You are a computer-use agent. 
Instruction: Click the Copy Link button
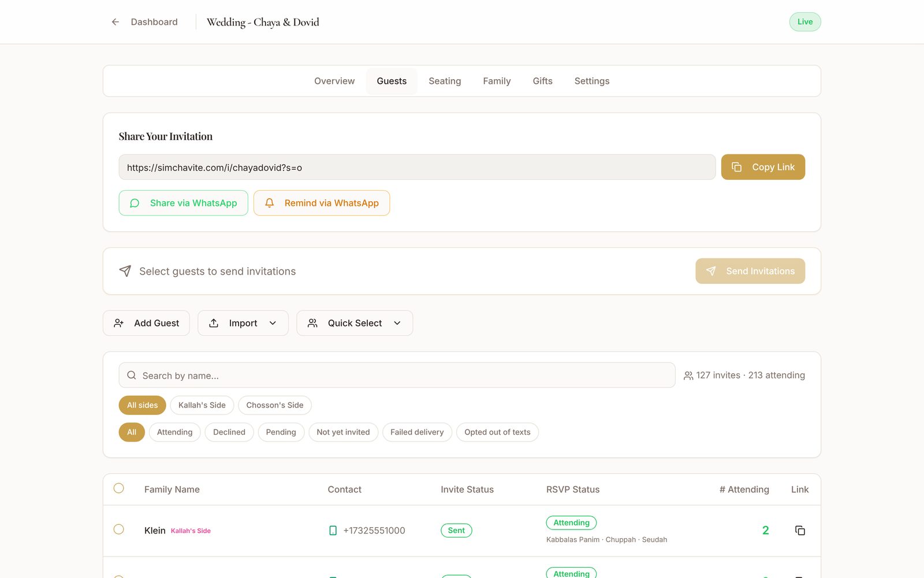point(763,167)
